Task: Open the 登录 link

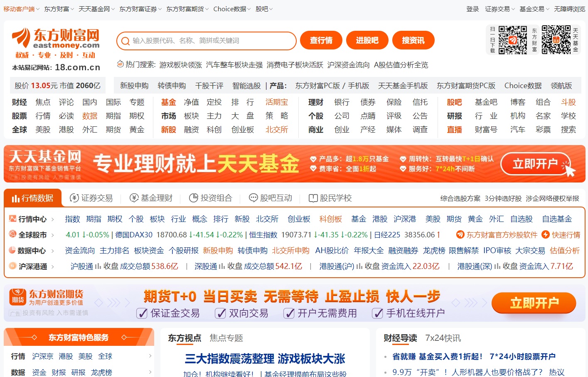Action: [472, 9]
